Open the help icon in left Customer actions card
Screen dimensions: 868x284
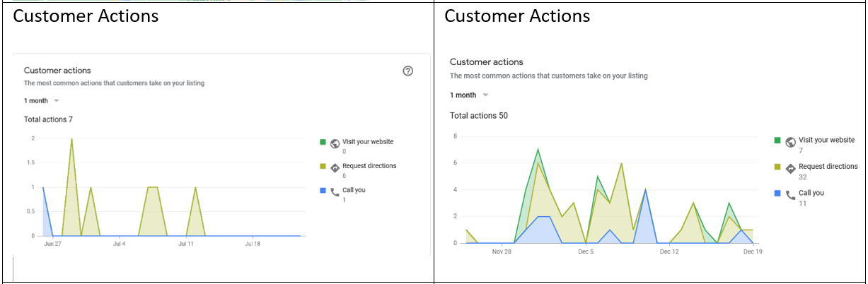point(407,71)
